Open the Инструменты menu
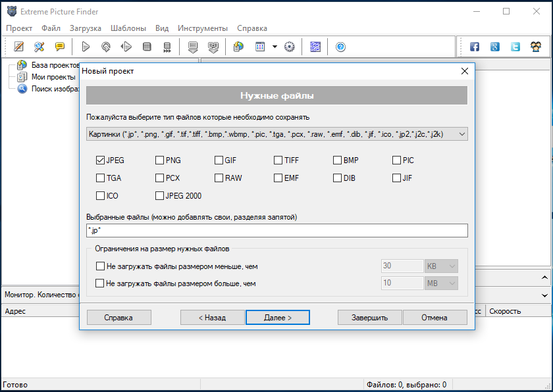The width and height of the screenshot is (553, 392). (x=203, y=28)
